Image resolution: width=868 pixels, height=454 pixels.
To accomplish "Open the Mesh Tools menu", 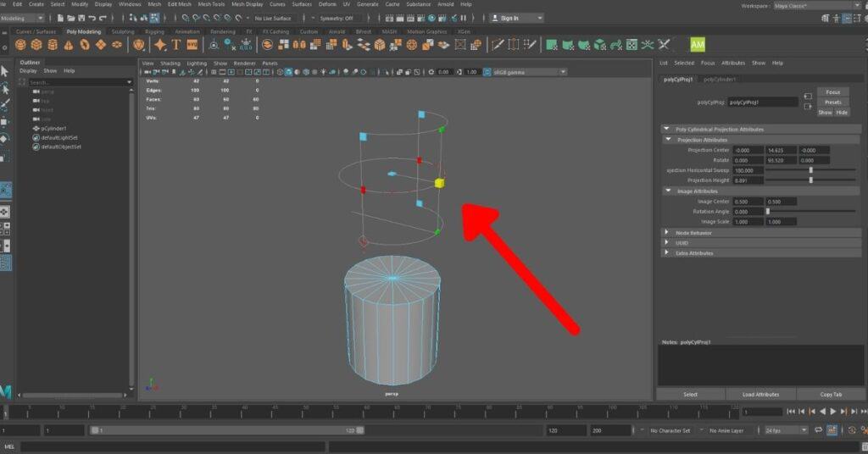I will 213,4.
